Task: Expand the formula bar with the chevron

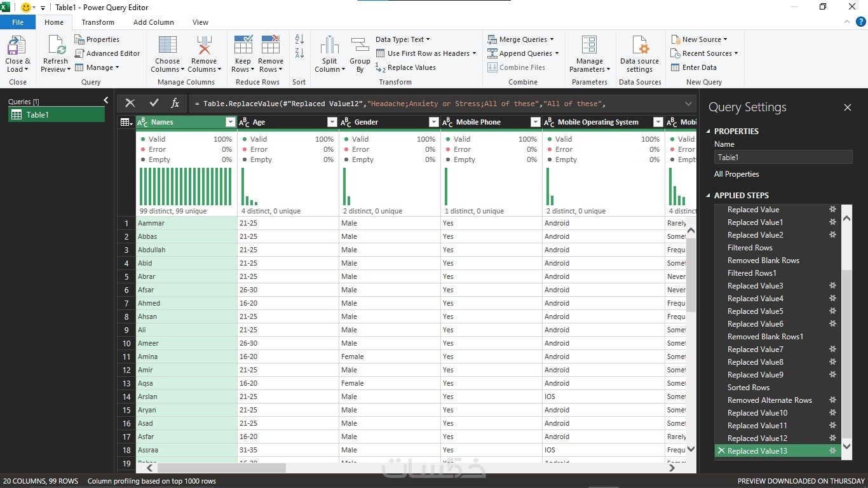Action: pyautogui.click(x=688, y=104)
